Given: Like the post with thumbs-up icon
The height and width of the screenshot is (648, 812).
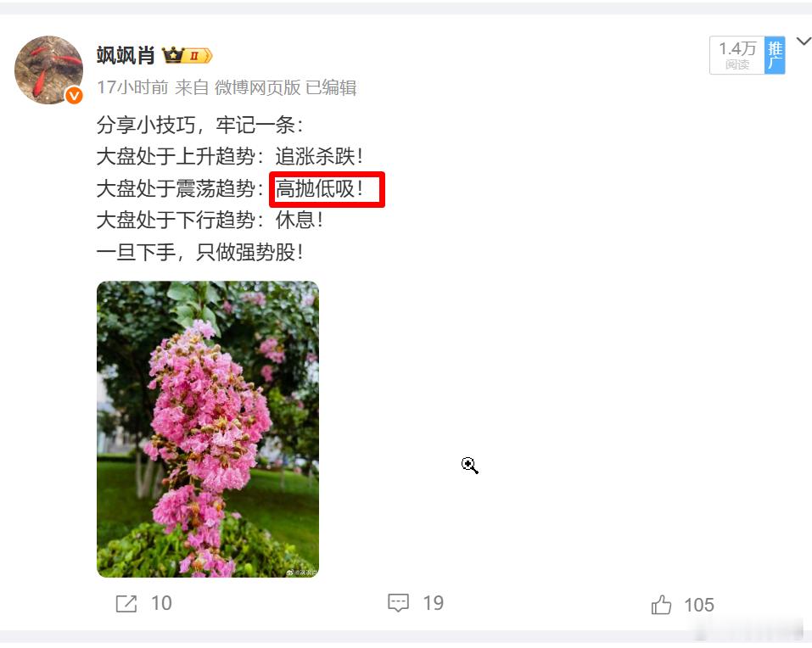Looking at the screenshot, I should coord(661,605).
